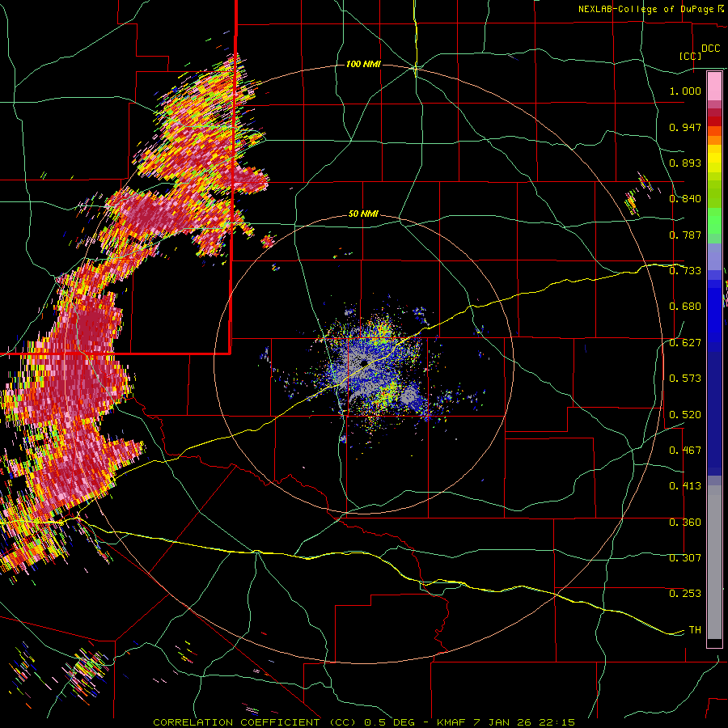The height and width of the screenshot is (728, 728).
Task: Click the 0.840 color scale value
Action: (685, 199)
